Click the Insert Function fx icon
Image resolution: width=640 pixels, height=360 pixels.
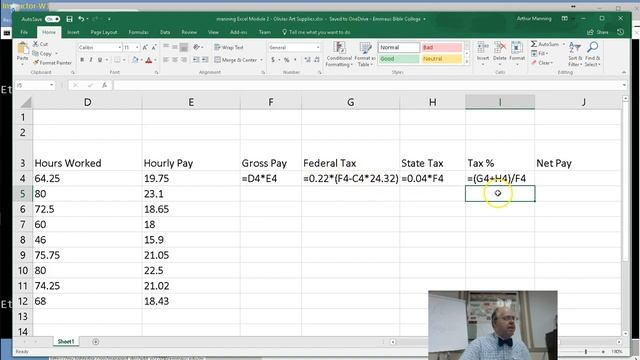click(x=104, y=85)
